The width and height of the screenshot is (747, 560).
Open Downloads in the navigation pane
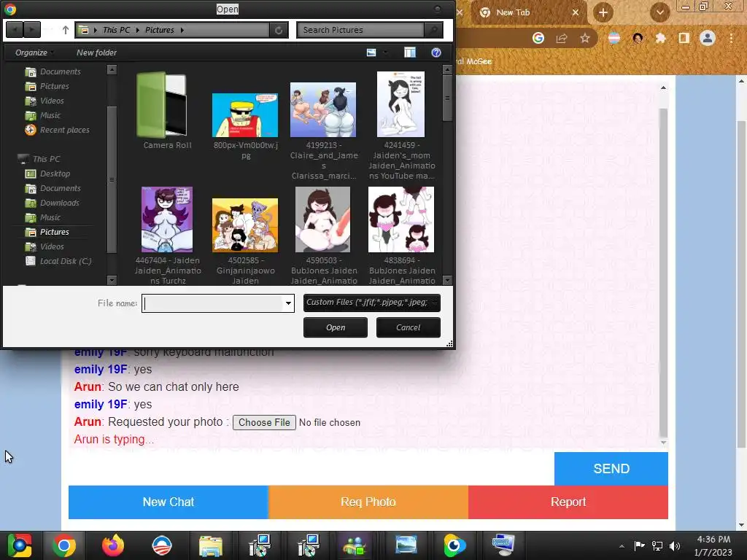tap(53, 203)
